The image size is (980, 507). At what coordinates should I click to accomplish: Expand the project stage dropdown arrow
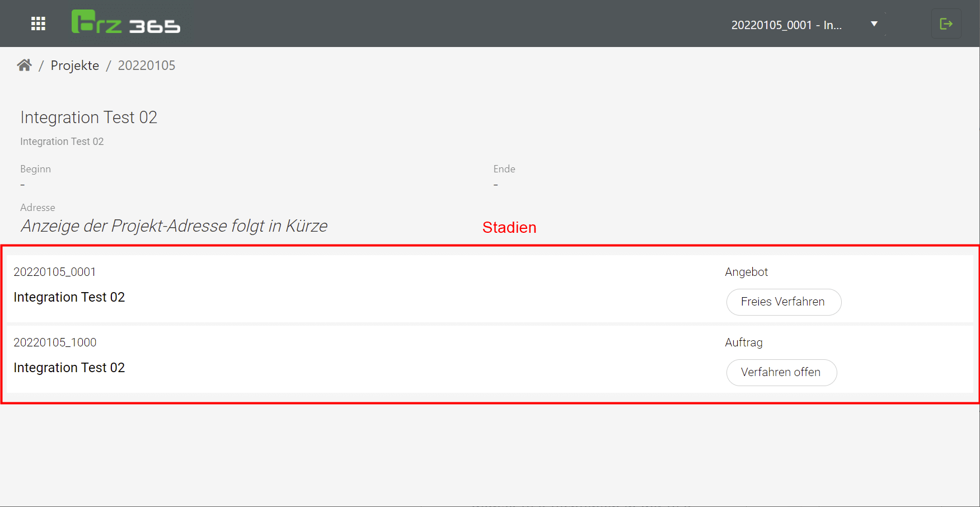[874, 24]
